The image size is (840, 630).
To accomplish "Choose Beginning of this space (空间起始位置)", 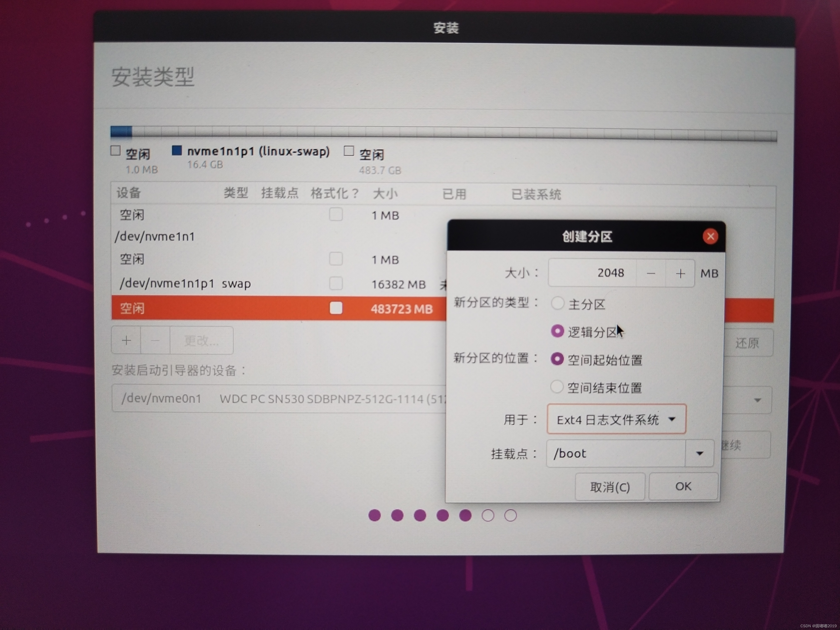I will (557, 359).
